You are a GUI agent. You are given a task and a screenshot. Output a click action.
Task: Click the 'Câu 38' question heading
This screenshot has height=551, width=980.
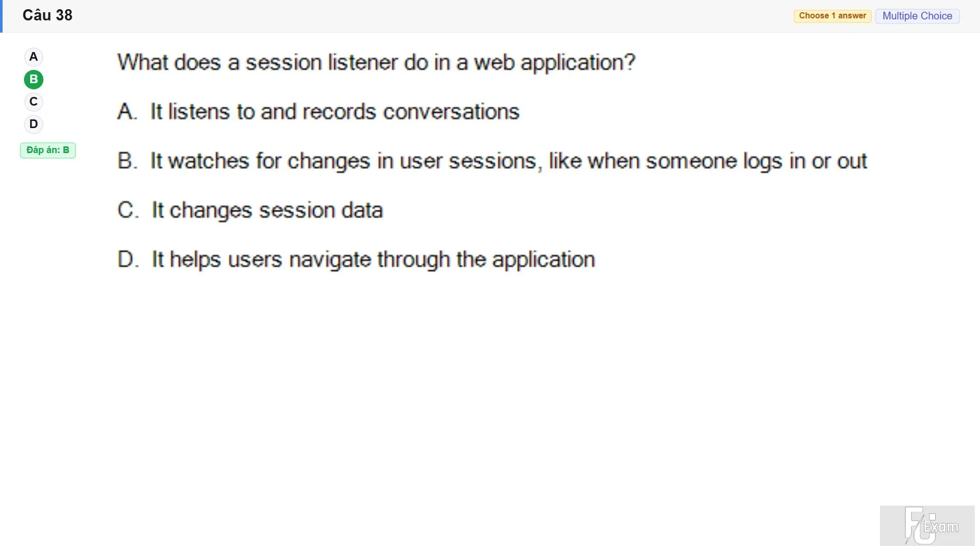coord(47,15)
